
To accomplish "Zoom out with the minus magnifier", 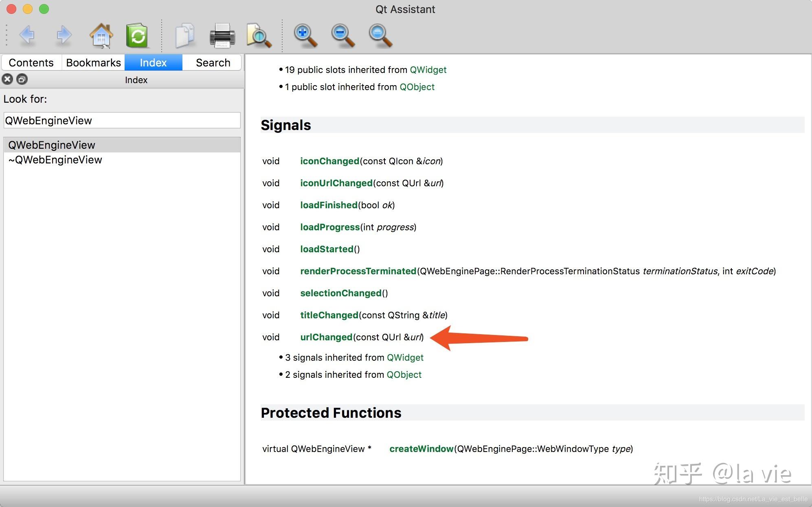I will (x=342, y=36).
